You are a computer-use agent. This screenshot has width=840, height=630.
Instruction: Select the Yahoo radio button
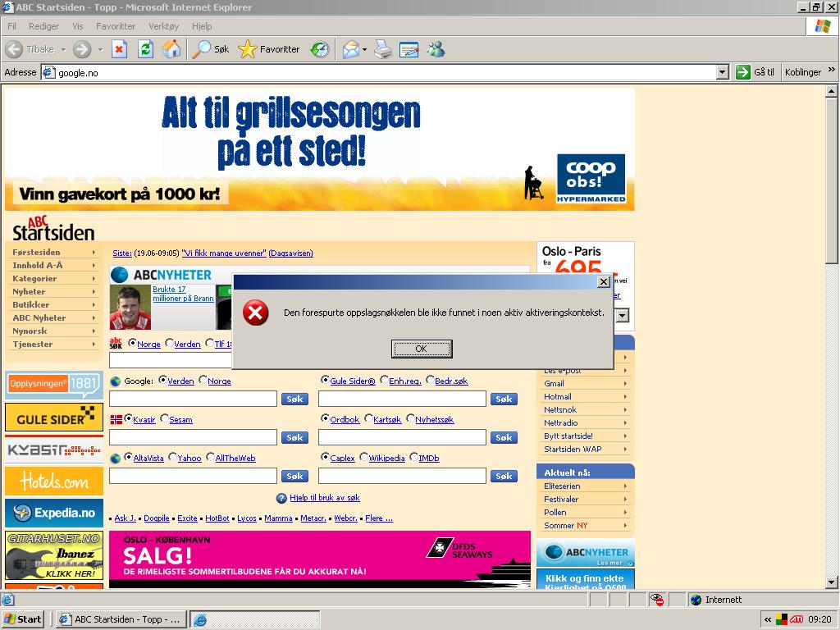(x=172, y=457)
